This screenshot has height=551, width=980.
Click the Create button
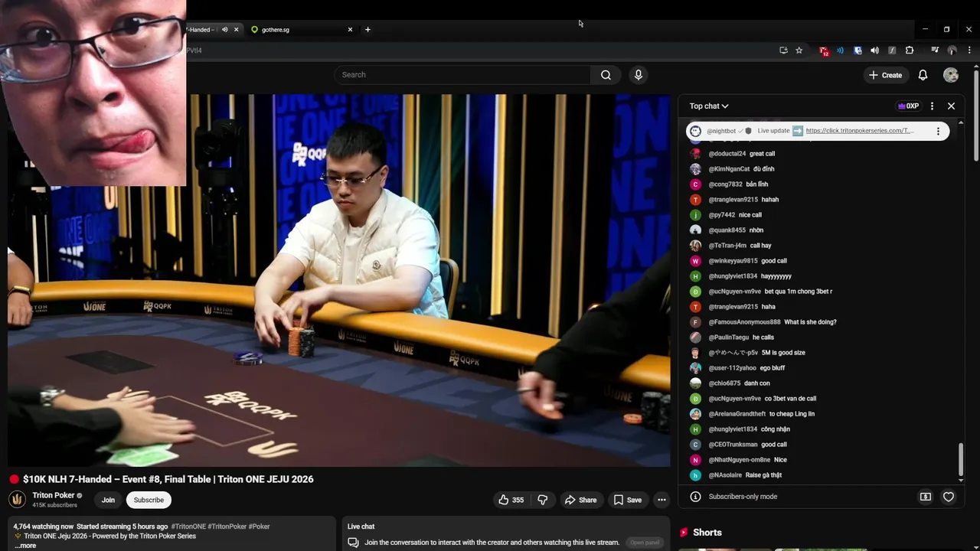(x=885, y=75)
